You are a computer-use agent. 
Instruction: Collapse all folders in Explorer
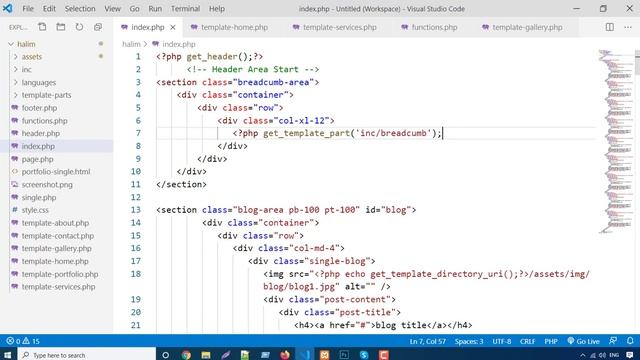click(98, 27)
